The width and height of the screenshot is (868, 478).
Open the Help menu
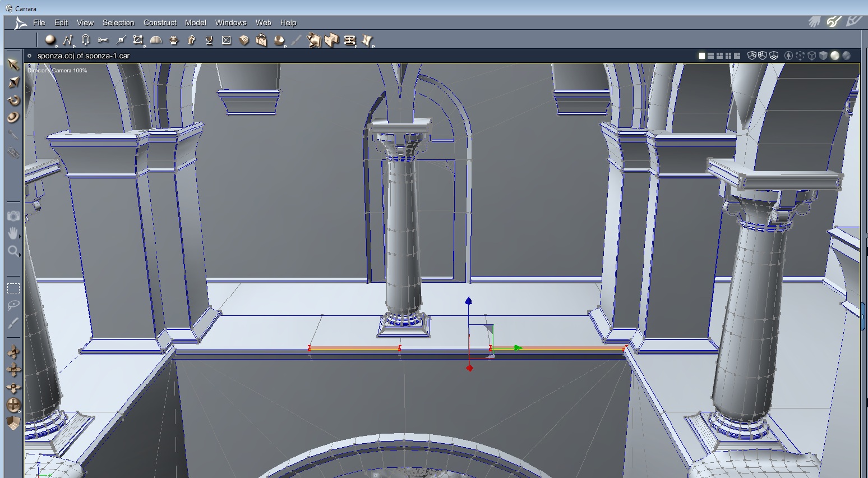288,22
